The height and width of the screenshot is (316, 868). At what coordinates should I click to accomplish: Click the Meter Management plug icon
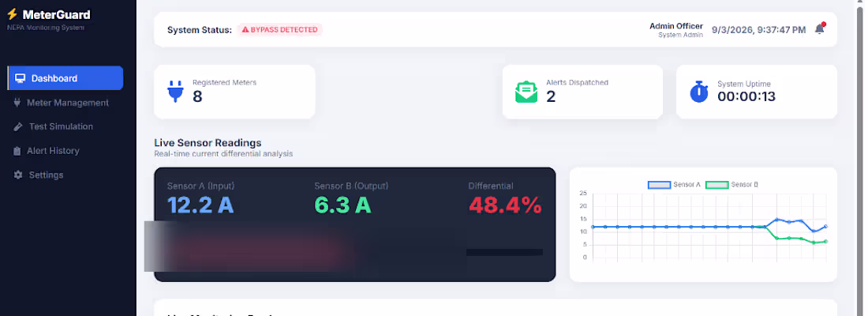(x=17, y=103)
